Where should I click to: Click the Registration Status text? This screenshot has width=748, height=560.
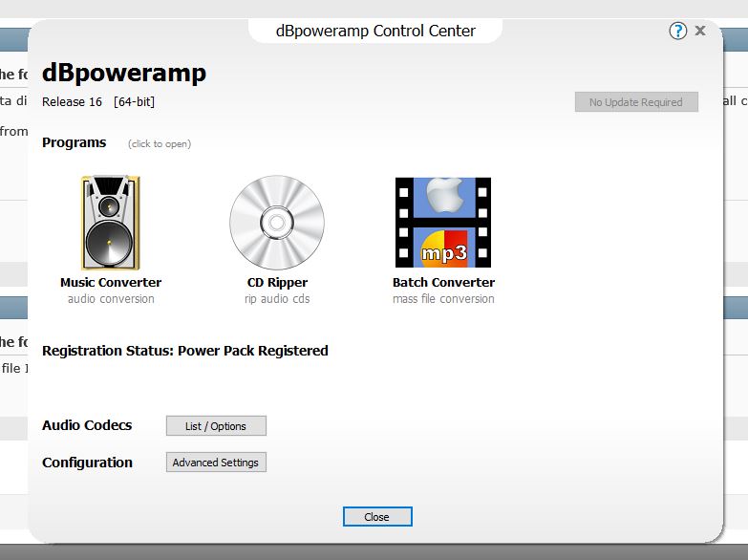[185, 351]
